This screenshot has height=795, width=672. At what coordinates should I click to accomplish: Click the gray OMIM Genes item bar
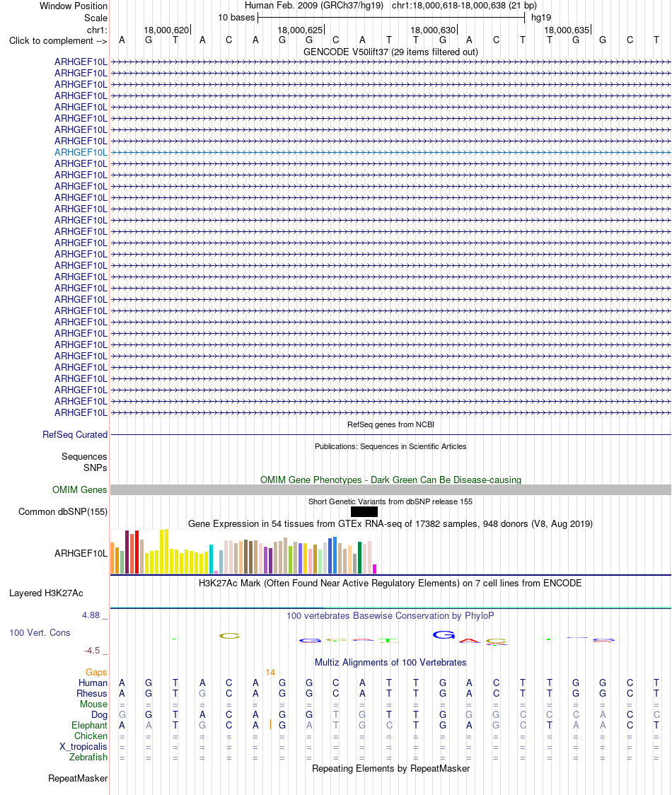point(390,489)
